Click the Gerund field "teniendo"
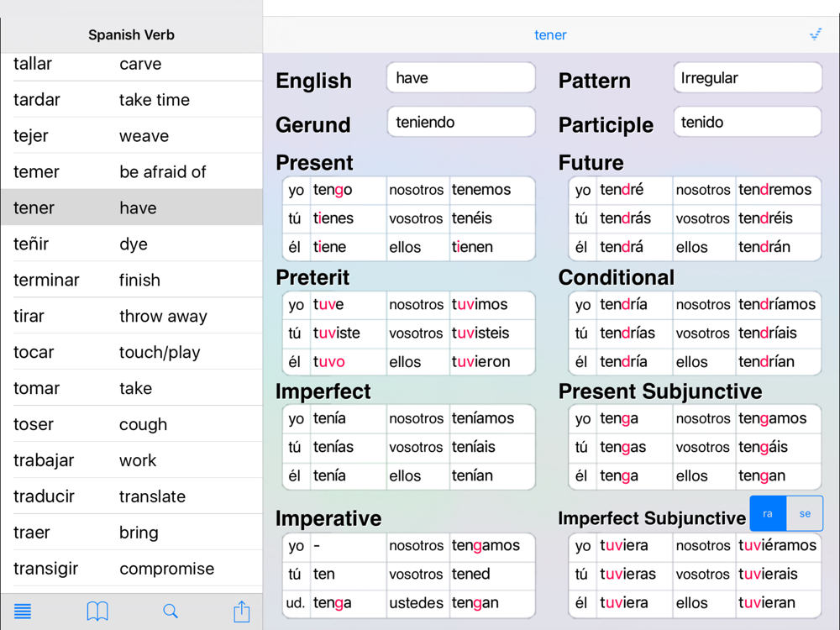The height and width of the screenshot is (630, 840). tap(460, 122)
